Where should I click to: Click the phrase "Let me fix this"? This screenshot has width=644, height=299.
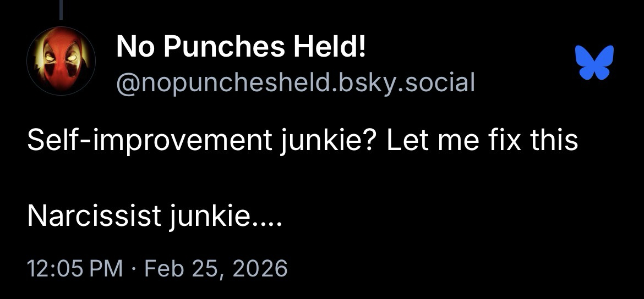tap(482, 141)
